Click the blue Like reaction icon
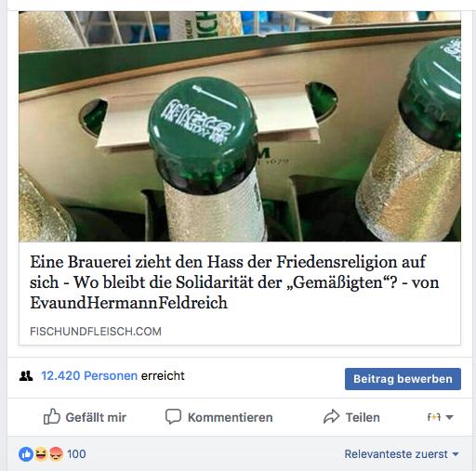Screen dimensions: 476x471 click(26, 454)
